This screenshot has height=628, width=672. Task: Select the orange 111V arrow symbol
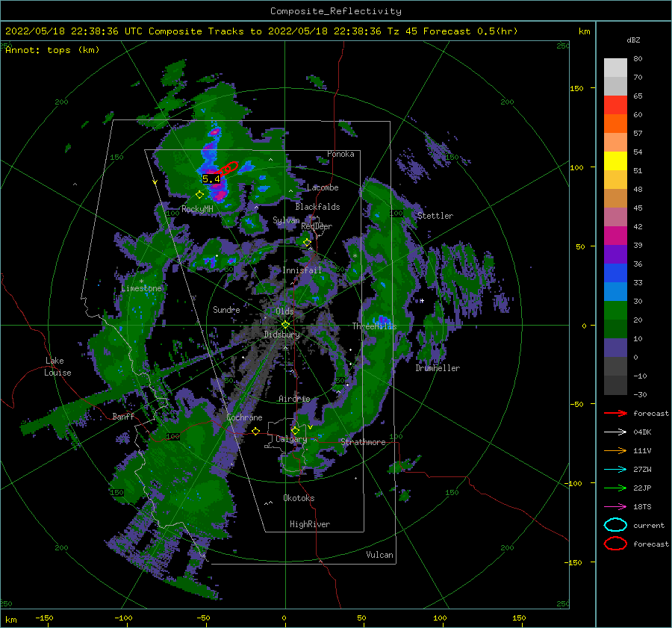pos(615,450)
